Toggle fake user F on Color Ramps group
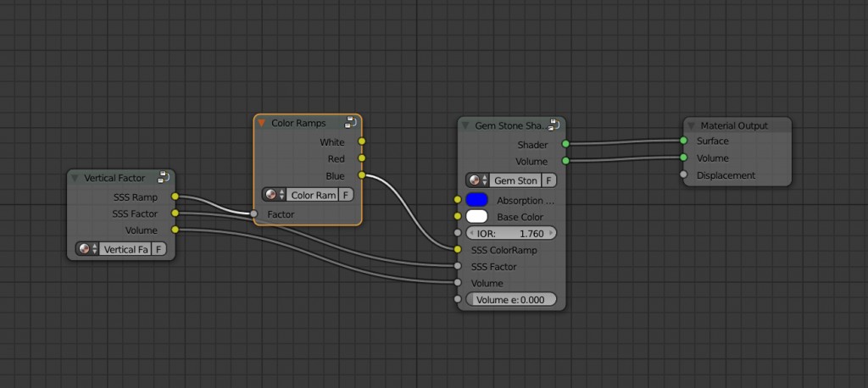The image size is (868, 388). [x=346, y=195]
